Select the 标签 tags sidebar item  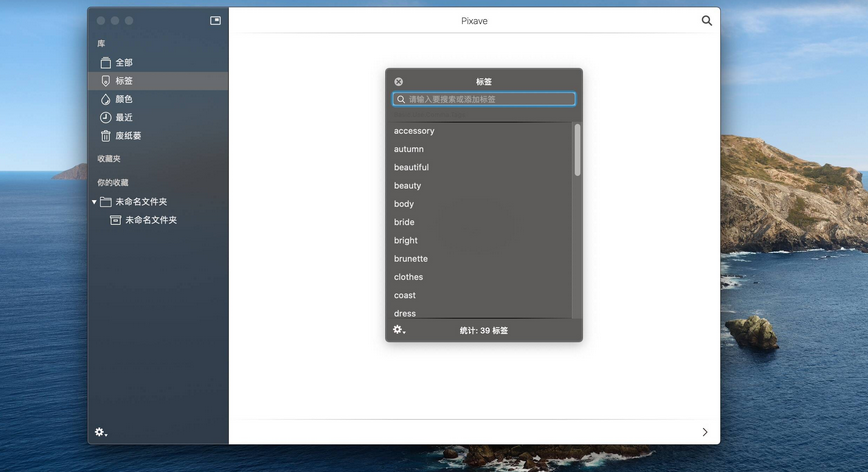coord(123,81)
